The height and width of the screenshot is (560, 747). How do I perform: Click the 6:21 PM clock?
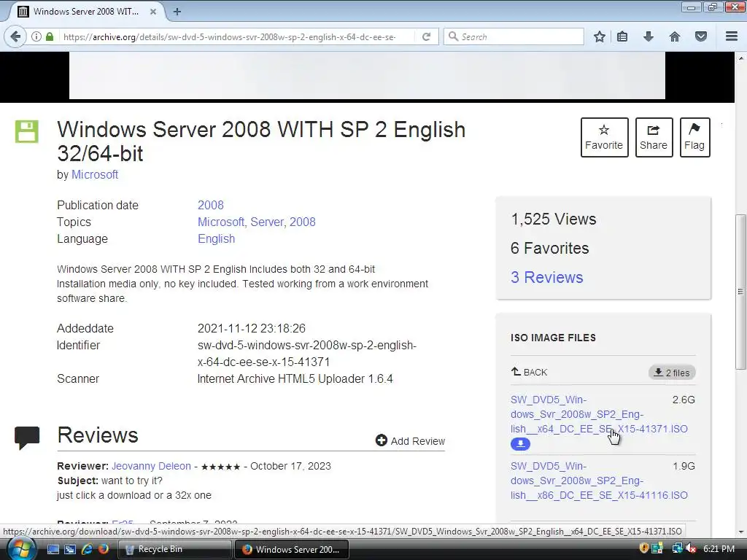(x=719, y=549)
